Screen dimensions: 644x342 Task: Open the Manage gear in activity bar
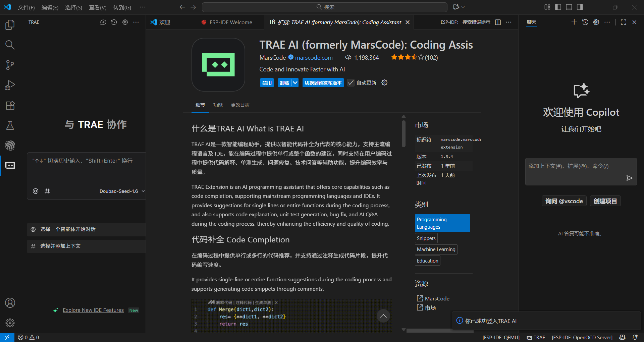10,323
